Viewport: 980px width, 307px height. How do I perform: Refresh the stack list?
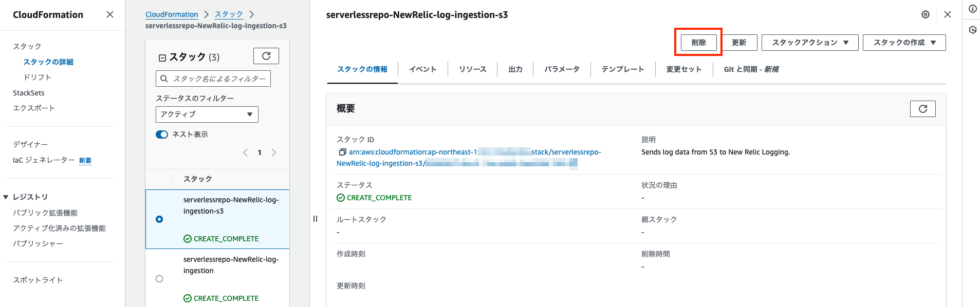click(266, 56)
